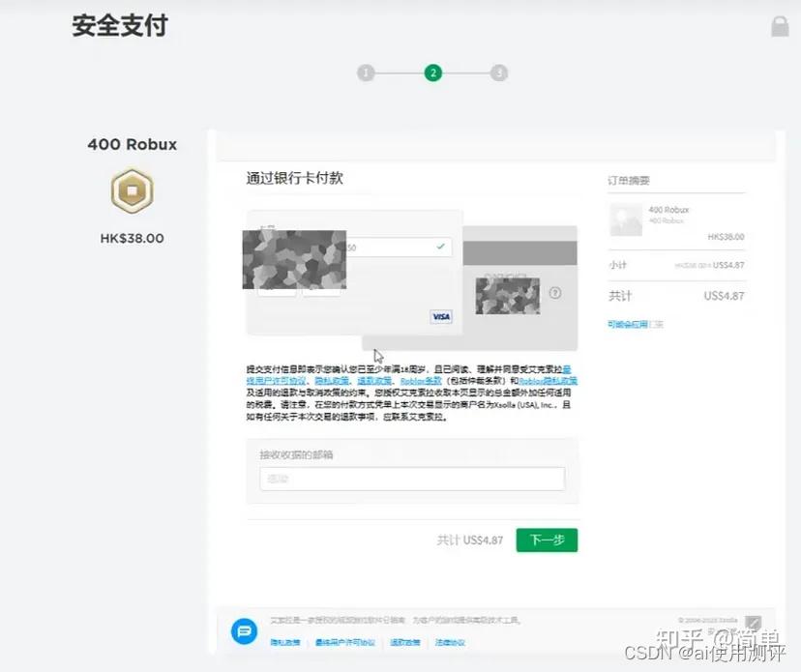Select step 1 in the progress indicator
This screenshot has height=672, width=801.
(x=366, y=73)
